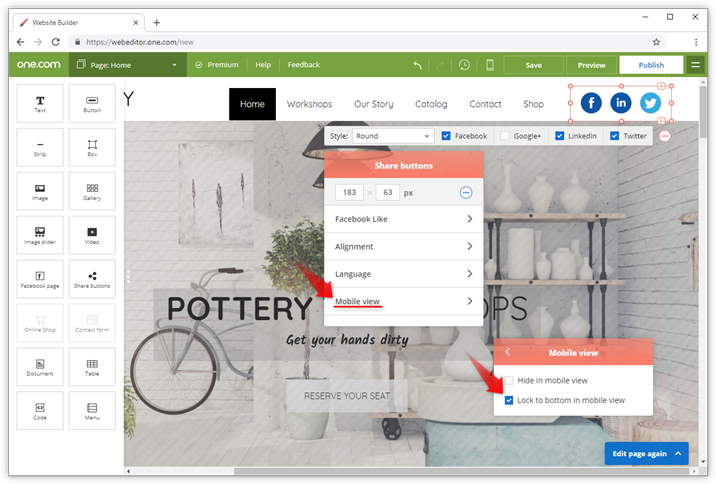
Task: Enable the Google+ checkbox
Action: pos(506,136)
